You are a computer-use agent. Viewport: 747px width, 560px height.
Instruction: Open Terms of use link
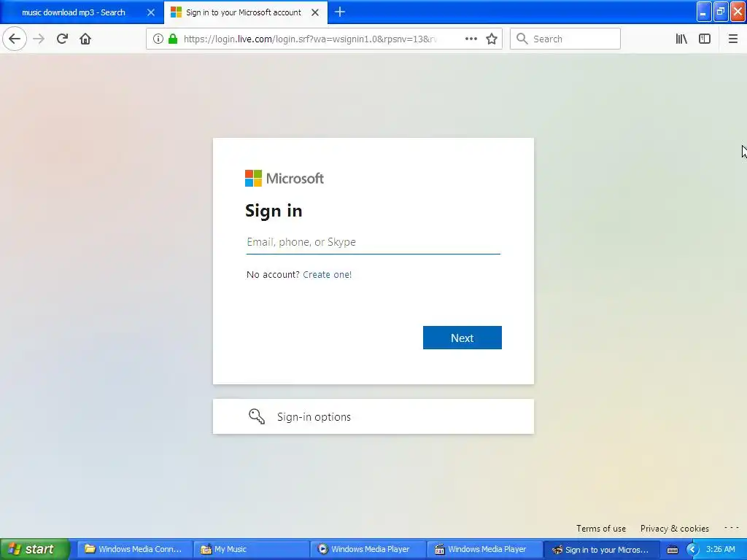tap(601, 528)
